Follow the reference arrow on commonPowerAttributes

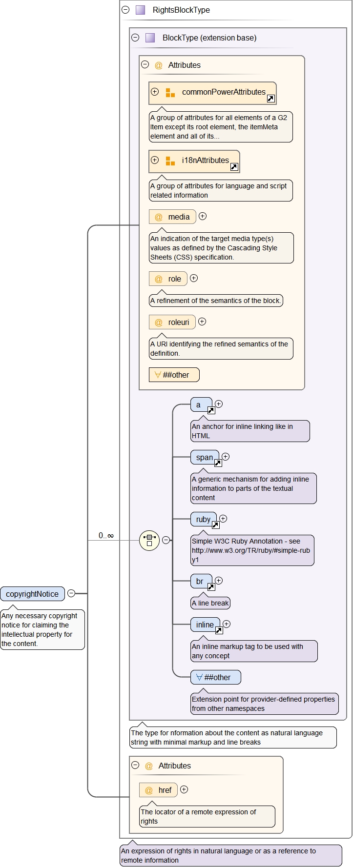point(271,99)
